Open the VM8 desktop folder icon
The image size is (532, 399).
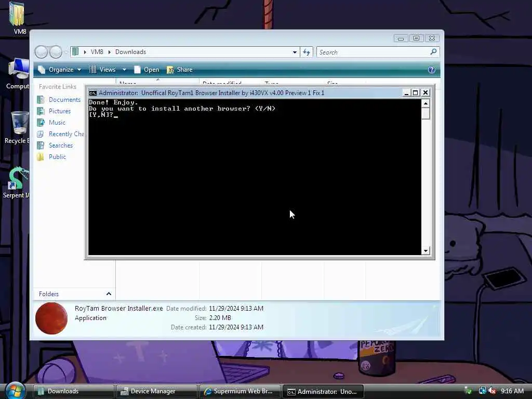point(17,14)
